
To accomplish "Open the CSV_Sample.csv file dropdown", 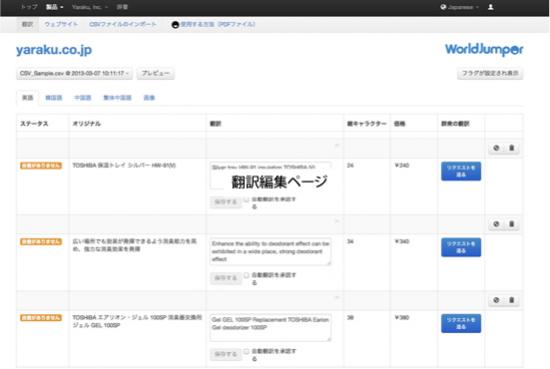I will (x=74, y=73).
